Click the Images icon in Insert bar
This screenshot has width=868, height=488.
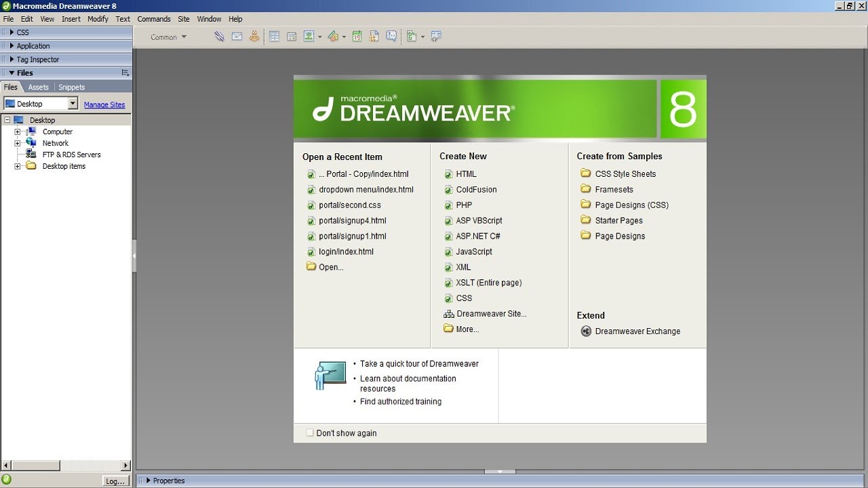(x=309, y=37)
